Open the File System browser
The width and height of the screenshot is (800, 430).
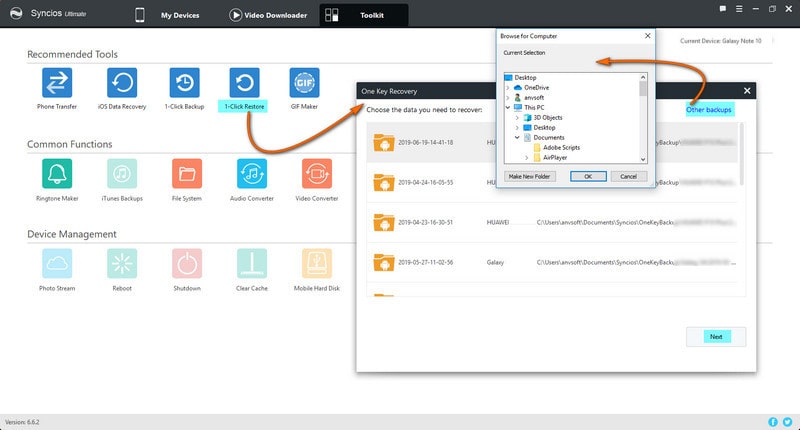coord(187,173)
